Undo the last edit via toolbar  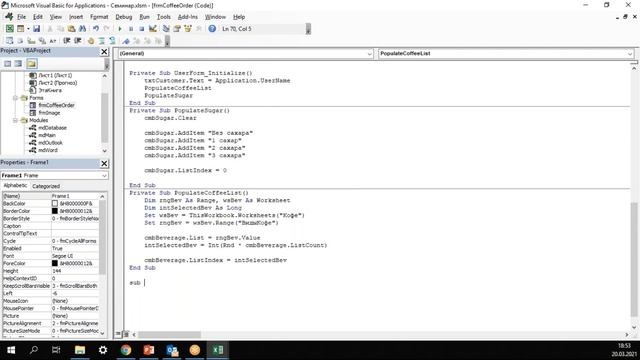tap(96, 29)
